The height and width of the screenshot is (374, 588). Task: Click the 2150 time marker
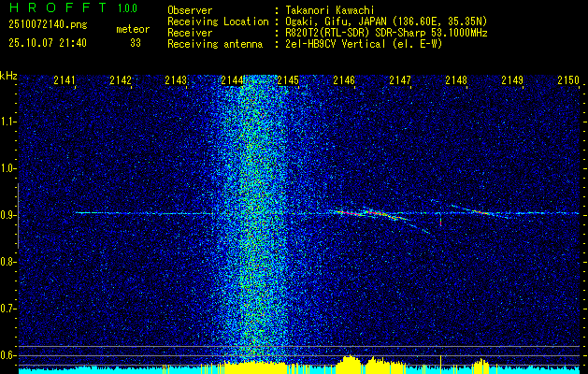568,80
